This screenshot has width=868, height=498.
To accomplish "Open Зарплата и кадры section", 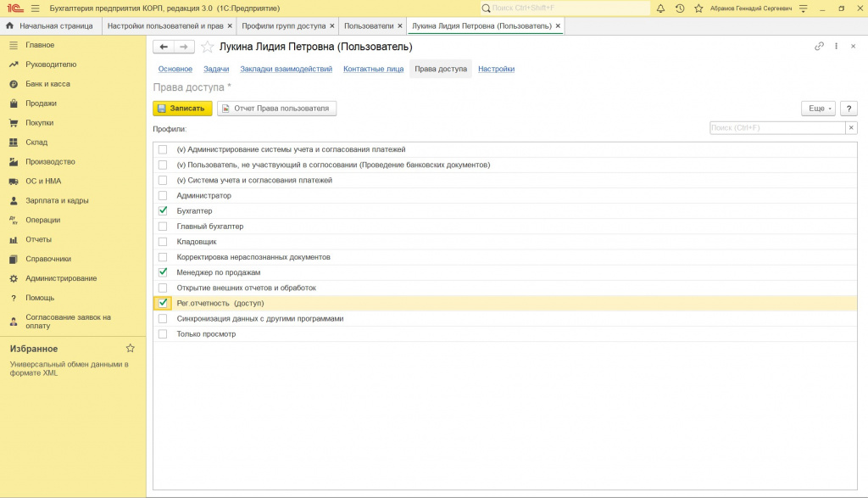I will pyautogui.click(x=57, y=200).
